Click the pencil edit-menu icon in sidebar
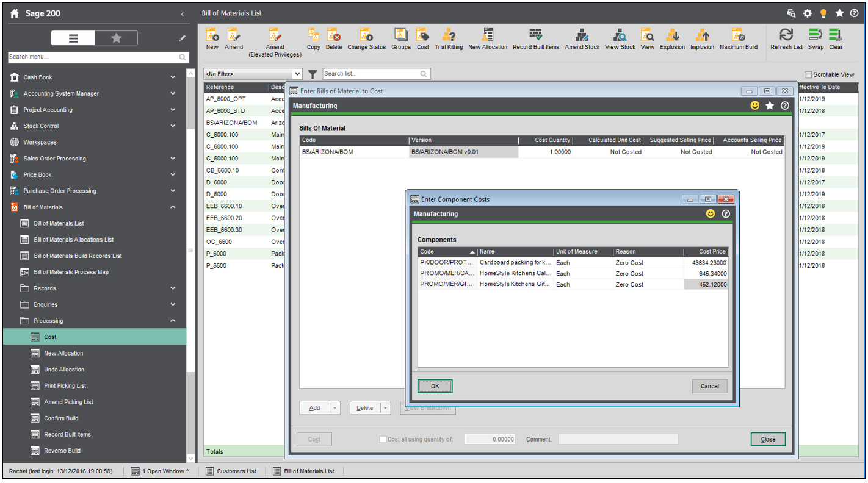 pos(182,38)
